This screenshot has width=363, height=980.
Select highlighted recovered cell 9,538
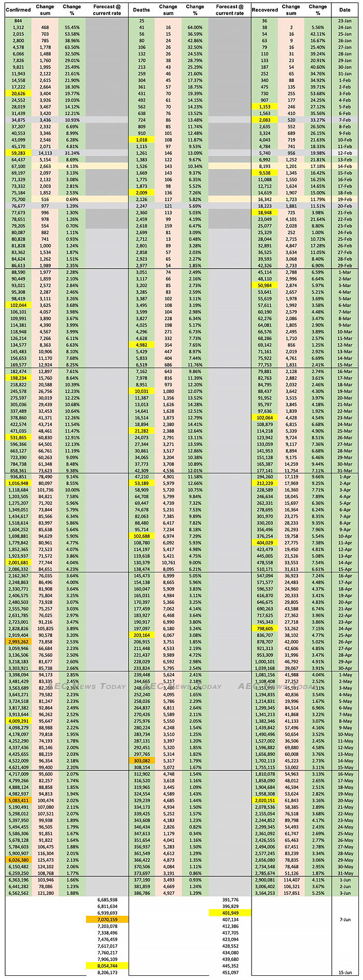pos(264,173)
